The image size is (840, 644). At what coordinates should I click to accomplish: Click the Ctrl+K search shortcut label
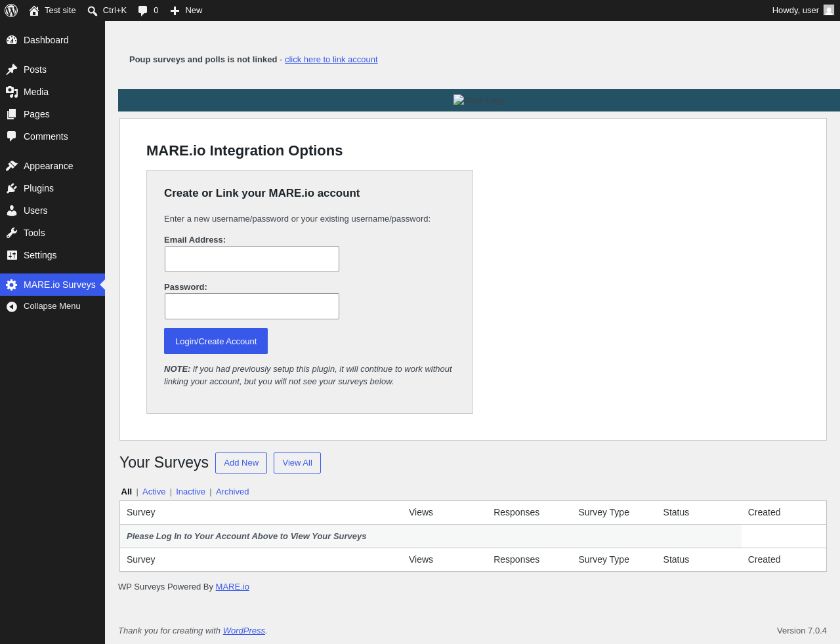[115, 10]
